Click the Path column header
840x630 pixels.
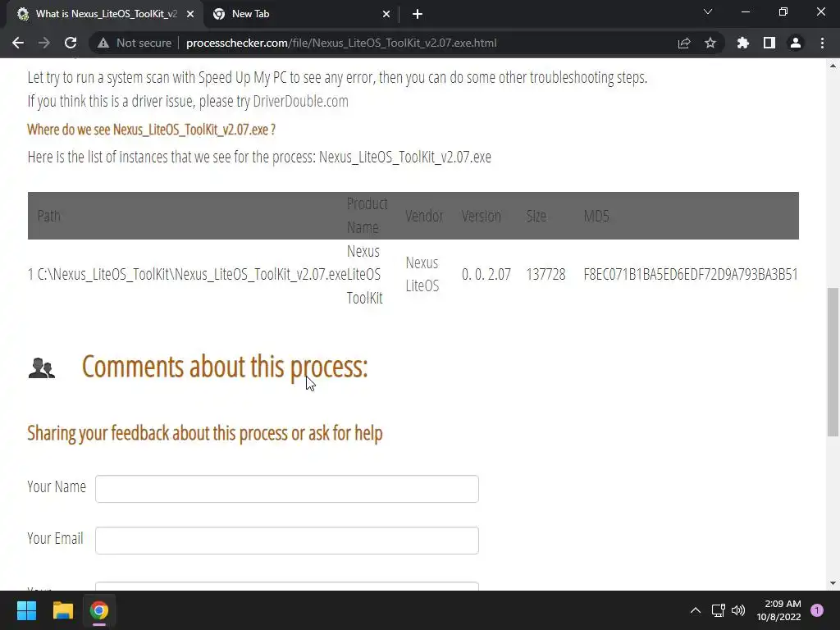pos(48,216)
